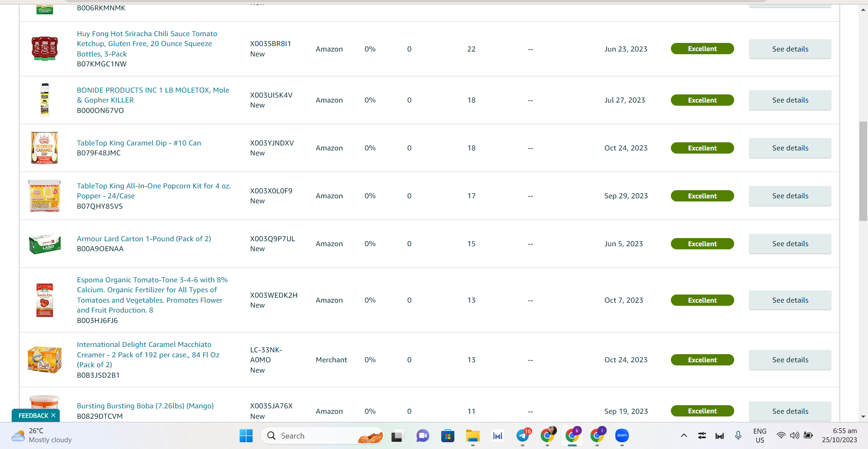The image size is (868, 449).
Task: See details for Huy Fong Sriracha
Action: click(790, 49)
